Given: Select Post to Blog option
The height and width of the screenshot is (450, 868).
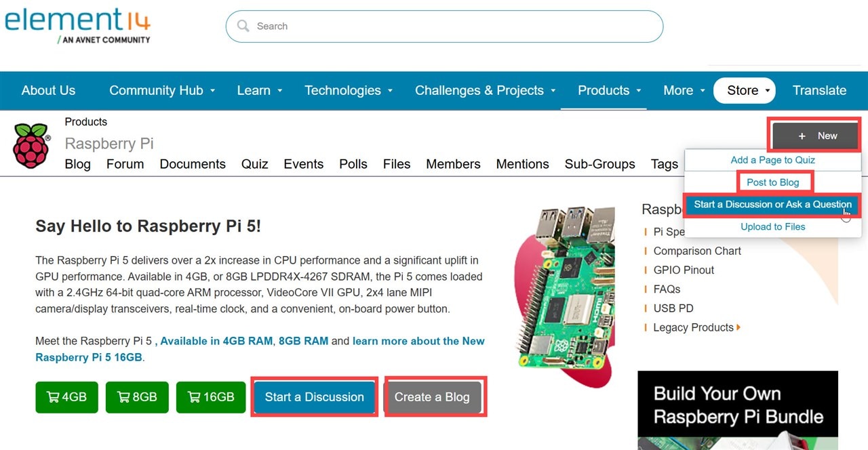Looking at the screenshot, I should click(772, 182).
